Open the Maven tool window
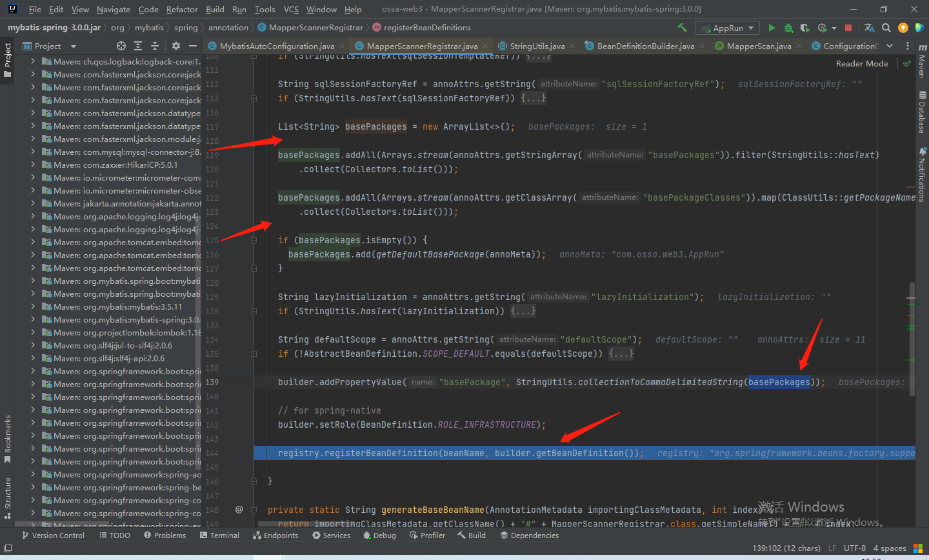Image resolution: width=929 pixels, height=560 pixels. pos(922,61)
